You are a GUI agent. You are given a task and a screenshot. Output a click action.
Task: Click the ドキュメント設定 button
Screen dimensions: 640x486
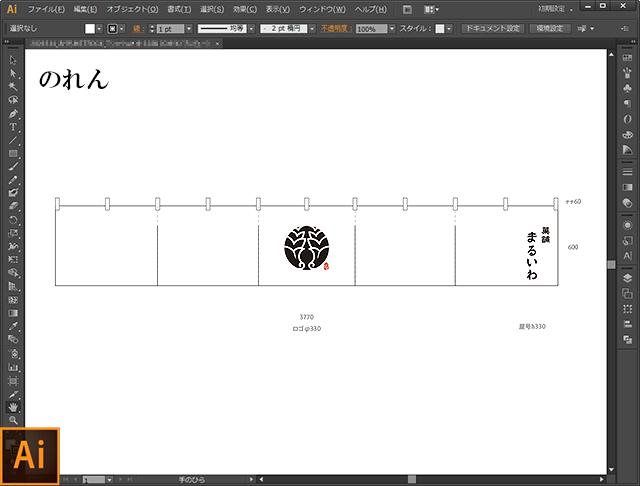(493, 29)
